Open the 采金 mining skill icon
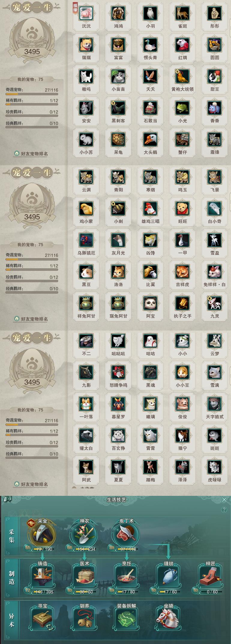The height and width of the screenshot is (644, 231). 42,536
